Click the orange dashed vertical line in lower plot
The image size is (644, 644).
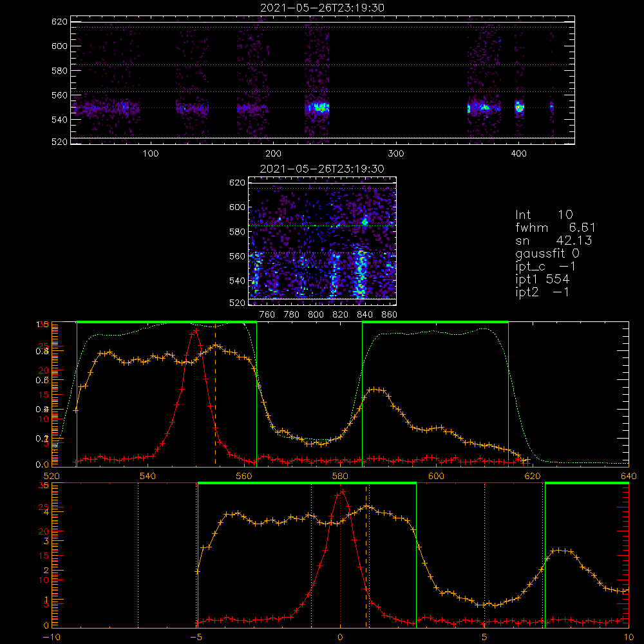pos(366,556)
